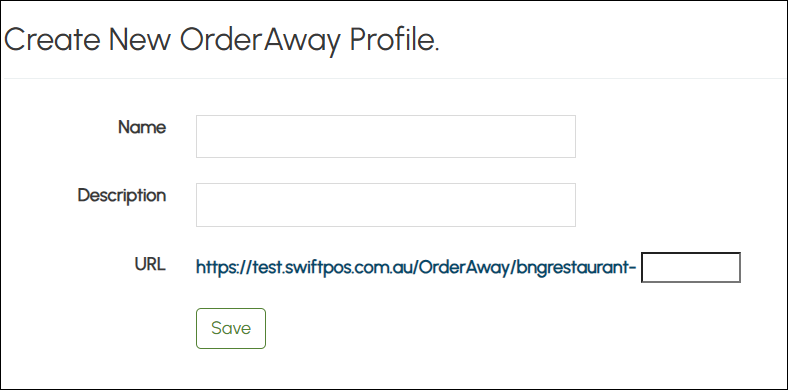Select the empty field beside Description

pos(385,205)
